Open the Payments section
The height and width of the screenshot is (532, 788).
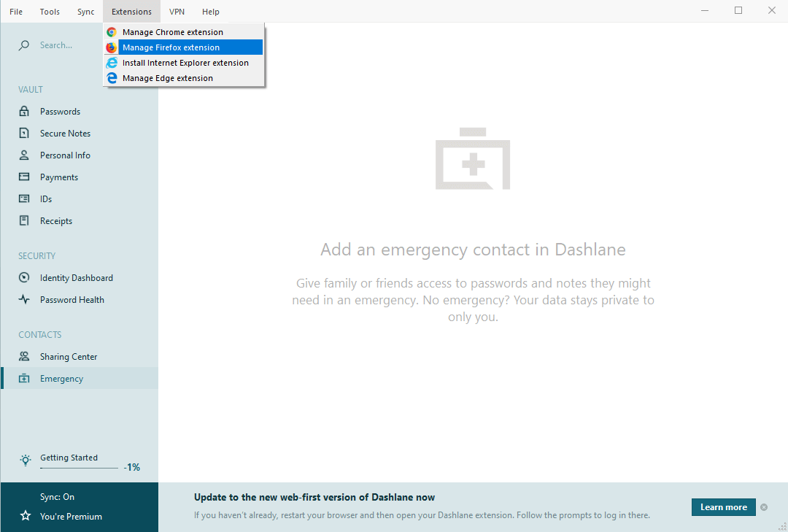pos(80,177)
